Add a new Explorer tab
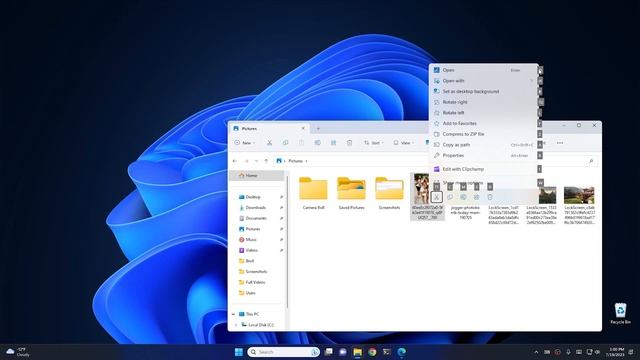This screenshot has width=640, height=360. [318, 129]
